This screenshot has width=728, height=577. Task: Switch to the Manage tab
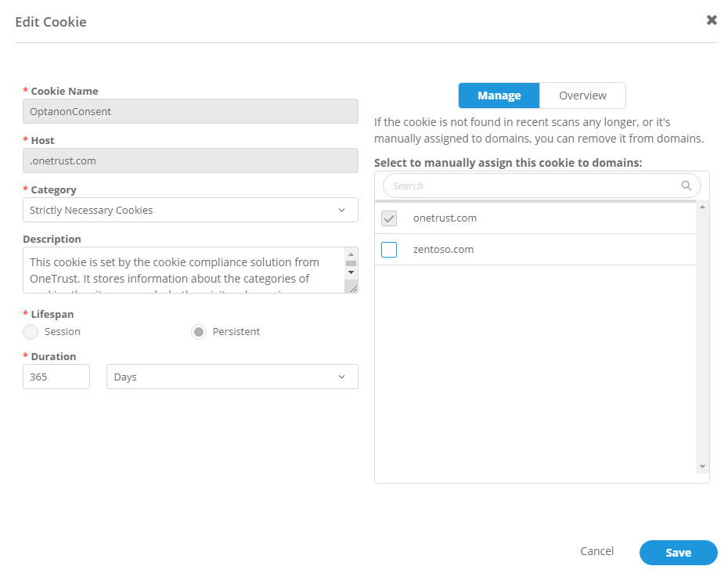[499, 95]
